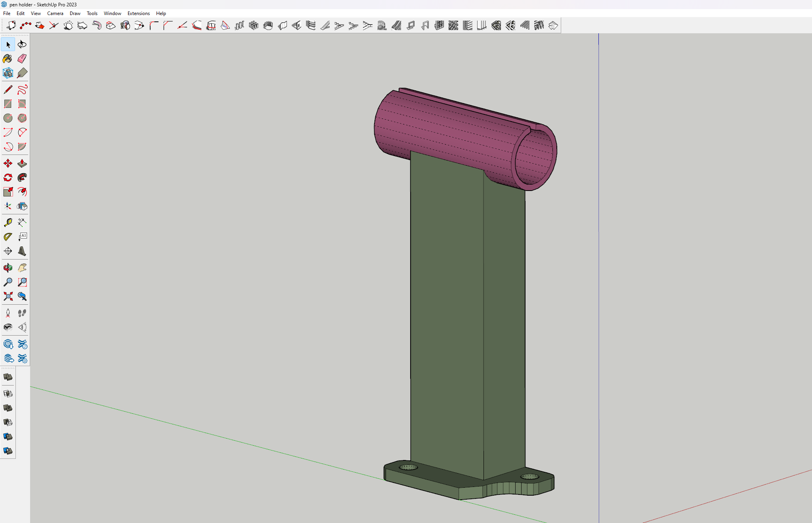This screenshot has width=812, height=523.
Task: Select the Tape Measure tool
Action: coord(8,222)
